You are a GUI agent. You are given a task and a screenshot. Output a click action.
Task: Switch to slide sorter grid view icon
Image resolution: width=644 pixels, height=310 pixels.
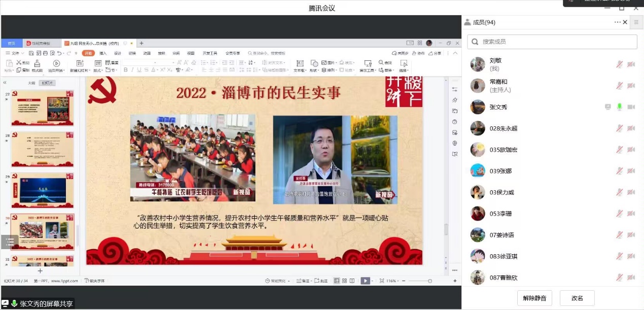[344, 281]
